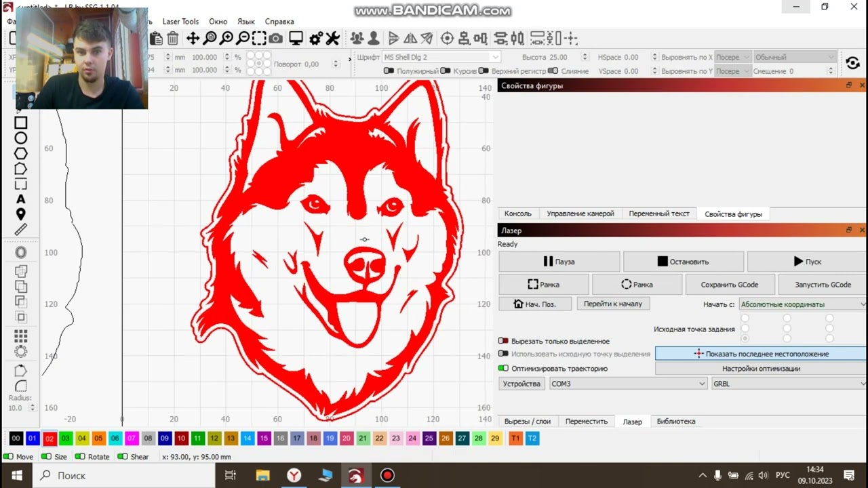Image resolution: width=868 pixels, height=488 pixels.
Task: Select blue layer color swatch 01
Action: tap(32, 439)
